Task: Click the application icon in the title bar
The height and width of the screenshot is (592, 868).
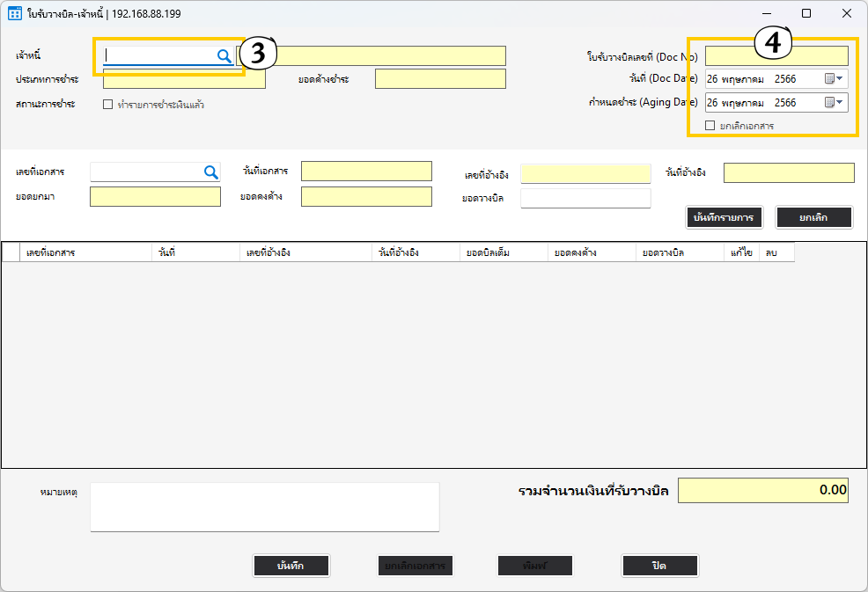Action: pos(14,14)
